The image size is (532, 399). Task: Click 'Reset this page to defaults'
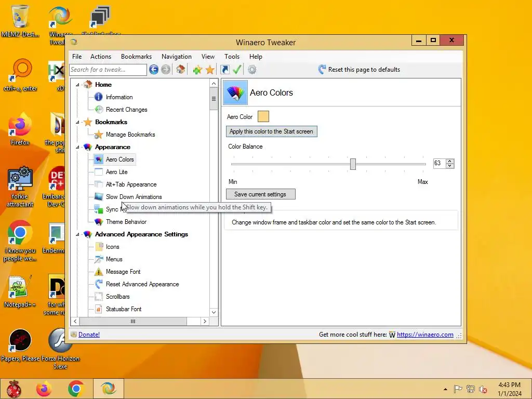360,70
